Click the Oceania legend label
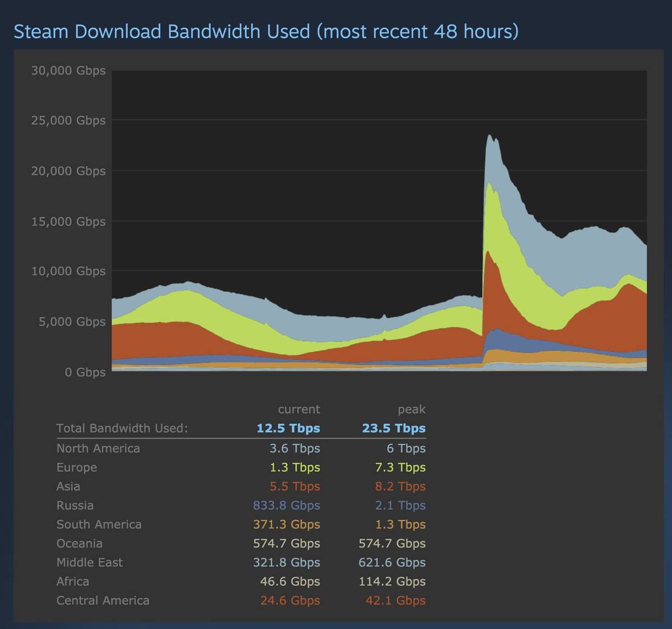672x629 pixels. pyautogui.click(x=80, y=543)
